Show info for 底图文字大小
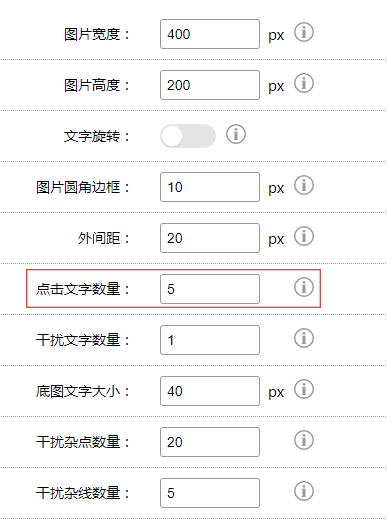The height and width of the screenshot is (529, 387). (x=304, y=389)
